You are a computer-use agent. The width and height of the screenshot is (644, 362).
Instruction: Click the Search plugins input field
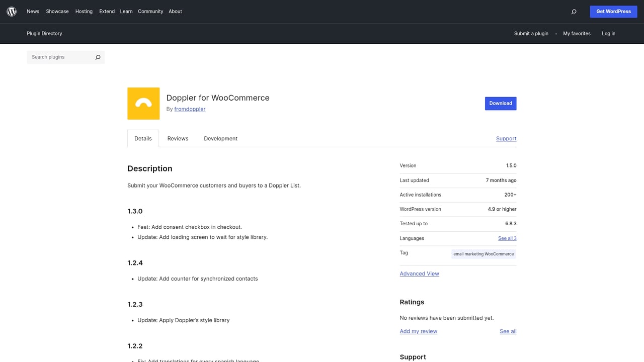click(x=58, y=57)
